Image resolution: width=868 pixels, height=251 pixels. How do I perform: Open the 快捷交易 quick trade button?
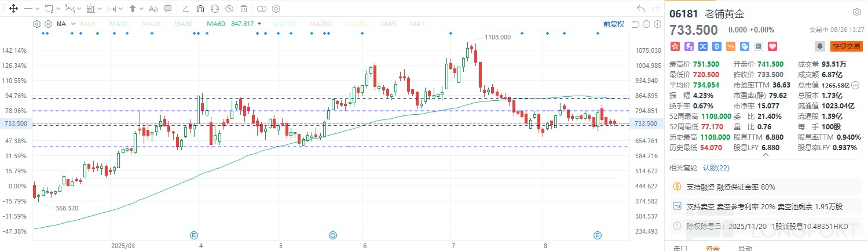click(x=846, y=46)
